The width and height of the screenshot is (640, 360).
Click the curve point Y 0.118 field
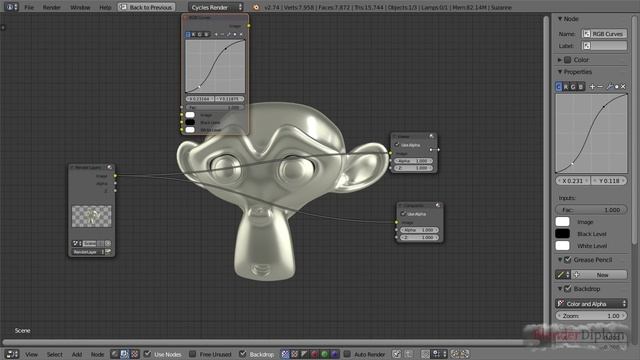point(609,180)
